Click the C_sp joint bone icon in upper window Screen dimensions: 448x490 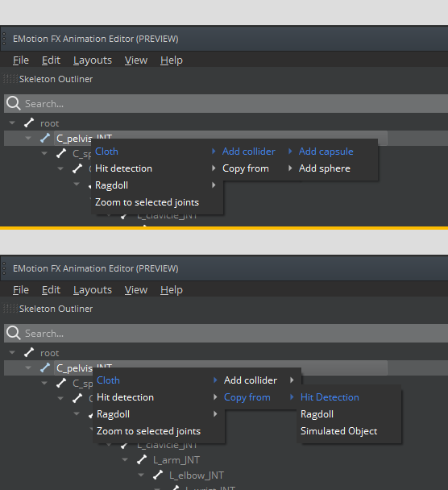point(61,153)
